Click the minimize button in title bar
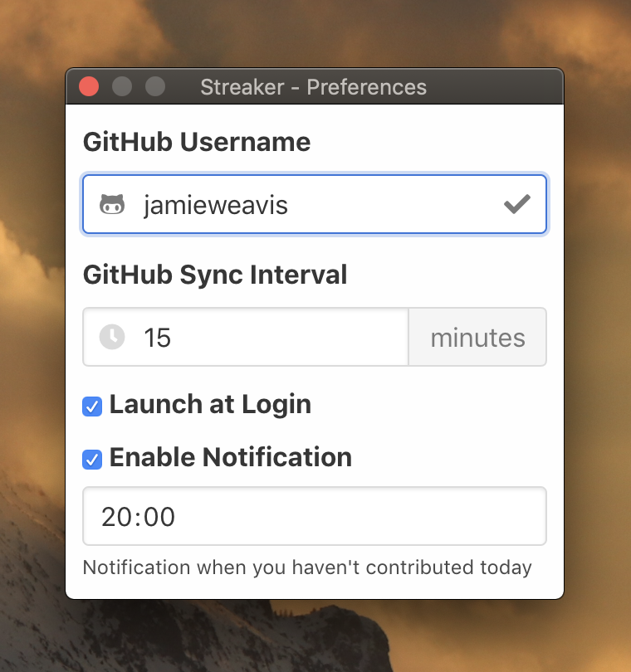Screen dimensions: 631x672 pos(122,86)
